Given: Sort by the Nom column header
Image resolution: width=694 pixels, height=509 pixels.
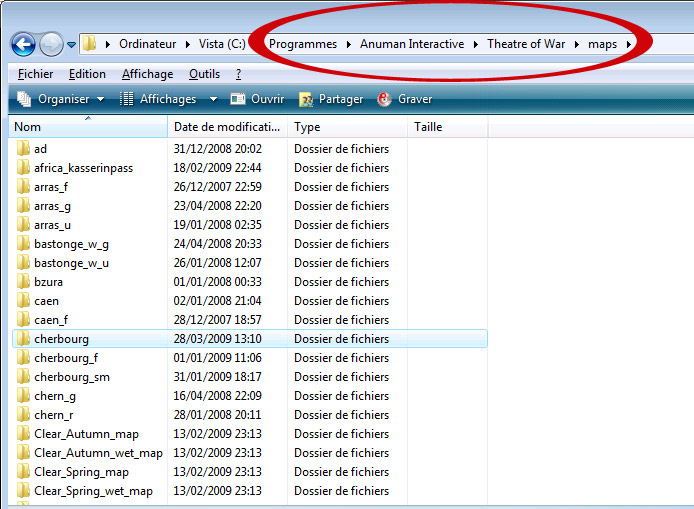Looking at the screenshot, I should coord(88,127).
